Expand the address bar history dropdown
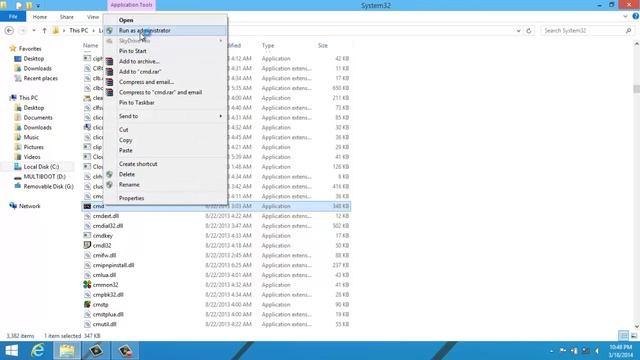The image size is (640, 360). (x=518, y=31)
